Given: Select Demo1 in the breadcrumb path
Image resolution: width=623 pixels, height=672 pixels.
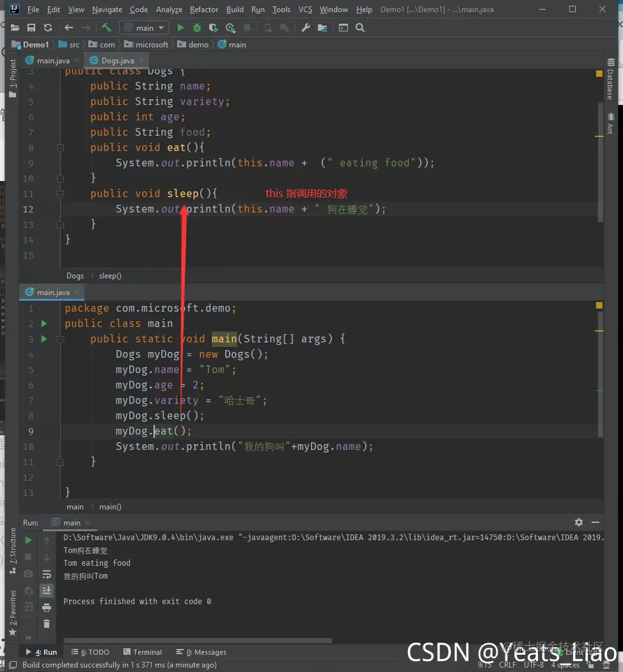Looking at the screenshot, I should (x=31, y=45).
